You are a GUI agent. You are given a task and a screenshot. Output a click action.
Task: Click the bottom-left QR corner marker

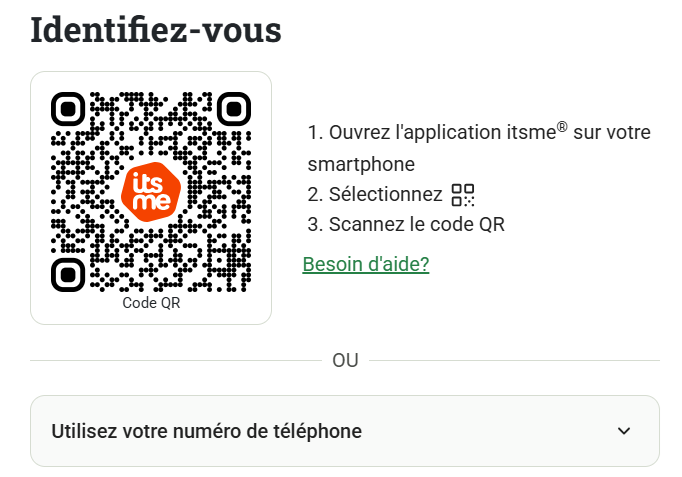pos(68,274)
